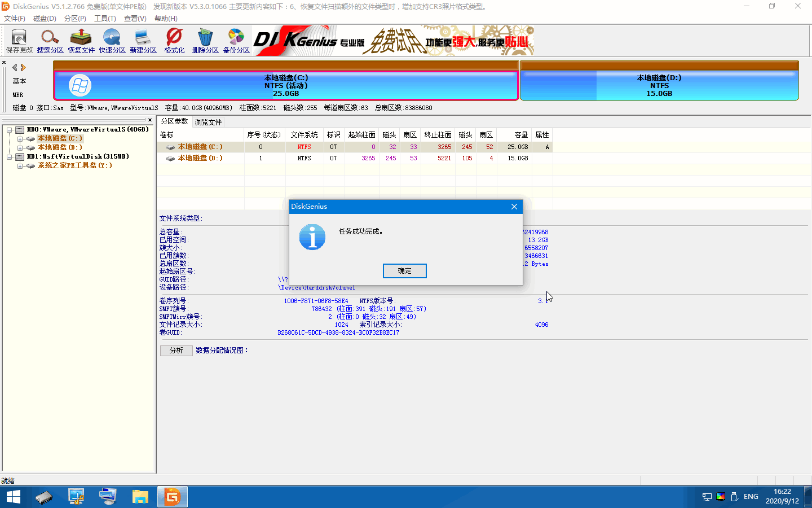Open the Recover Files (恢复文件) tool

click(x=81, y=41)
